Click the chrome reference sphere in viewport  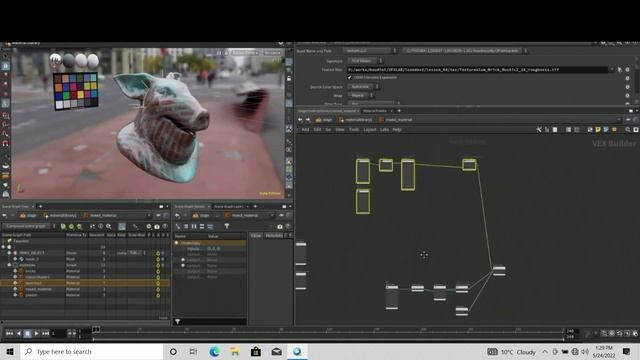pos(56,60)
